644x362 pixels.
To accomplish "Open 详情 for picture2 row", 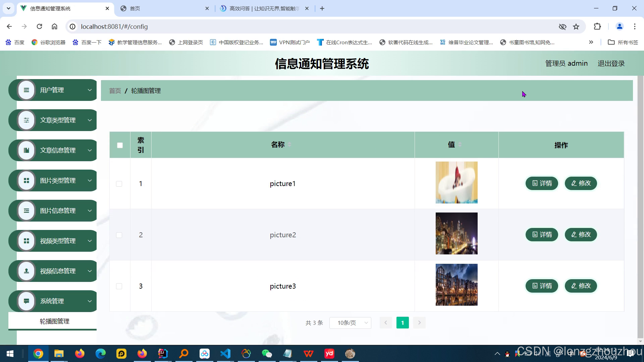I will pos(542,235).
